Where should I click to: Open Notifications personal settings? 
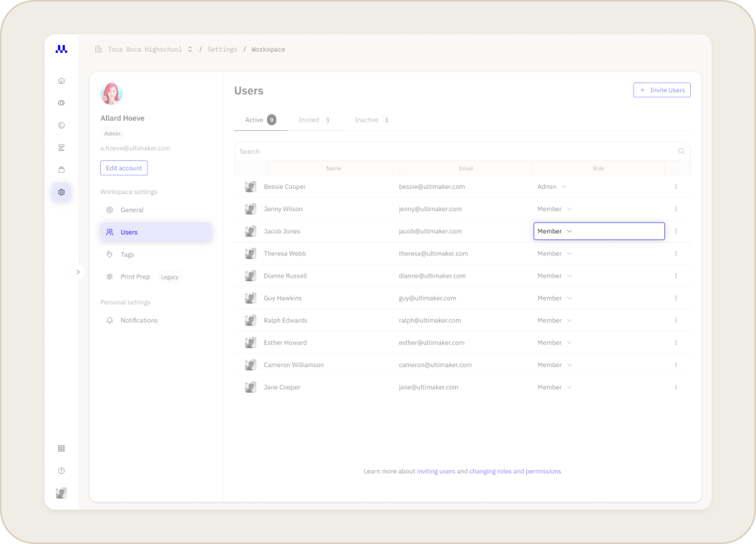[156, 320]
